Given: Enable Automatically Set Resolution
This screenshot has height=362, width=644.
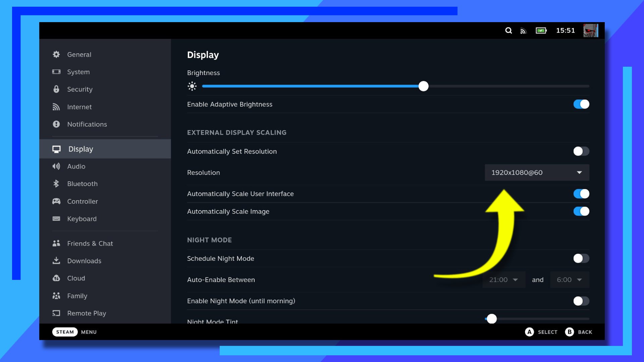Looking at the screenshot, I should coord(581,151).
